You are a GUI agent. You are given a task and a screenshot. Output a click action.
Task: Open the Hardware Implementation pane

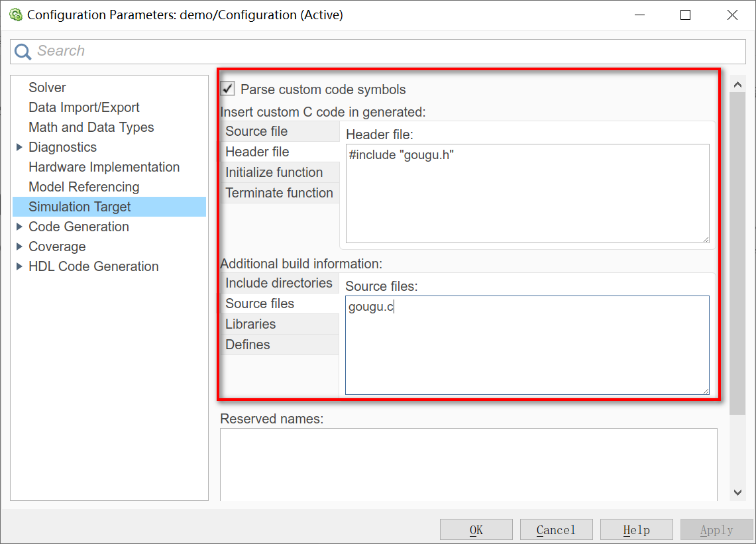[x=104, y=167]
